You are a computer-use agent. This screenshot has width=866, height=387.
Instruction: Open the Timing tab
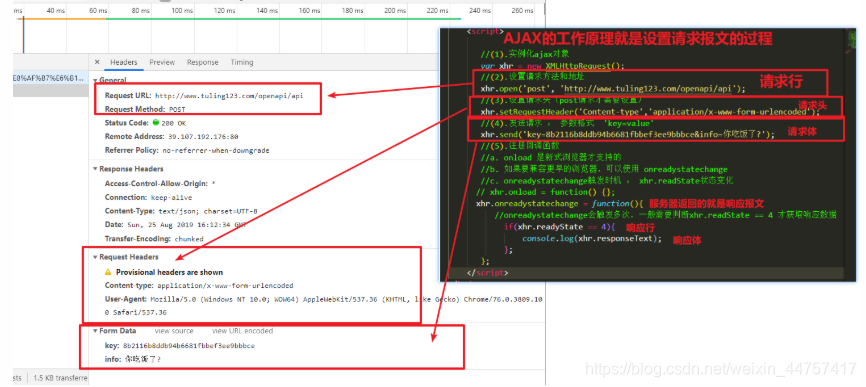[x=241, y=62]
